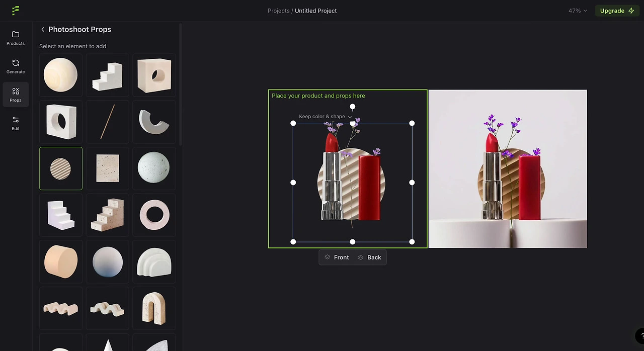Click top-left resize handle of selection
Viewport: 644px width, 351px height.
click(293, 123)
